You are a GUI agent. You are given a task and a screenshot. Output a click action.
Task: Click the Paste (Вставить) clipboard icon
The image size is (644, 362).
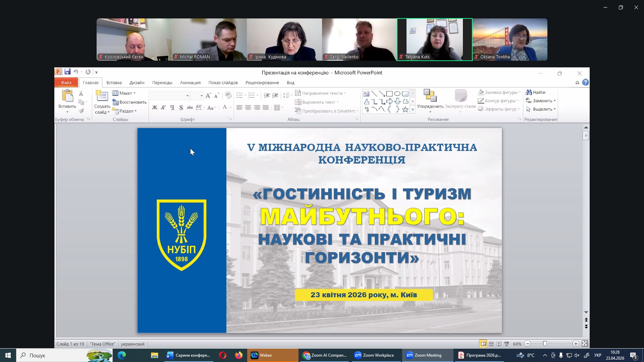coord(67,96)
